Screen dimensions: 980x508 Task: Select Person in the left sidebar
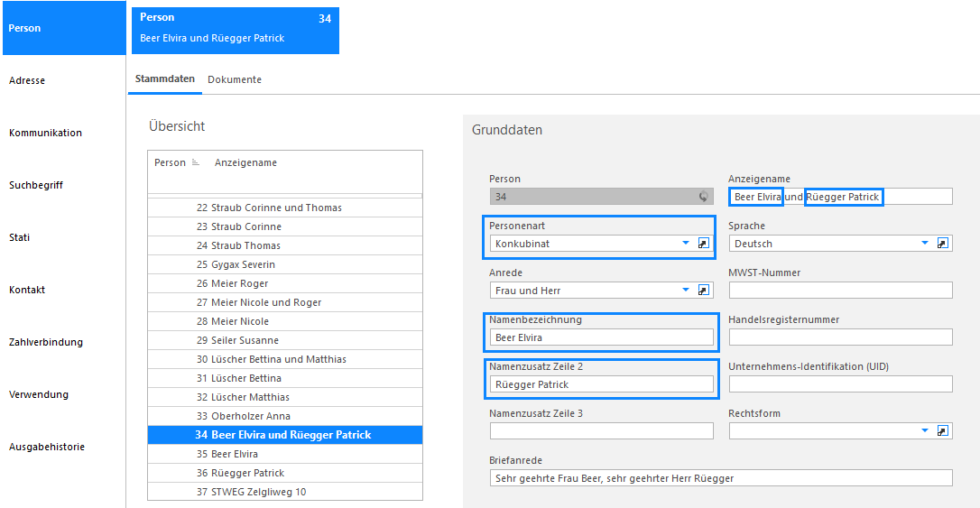pos(64,28)
